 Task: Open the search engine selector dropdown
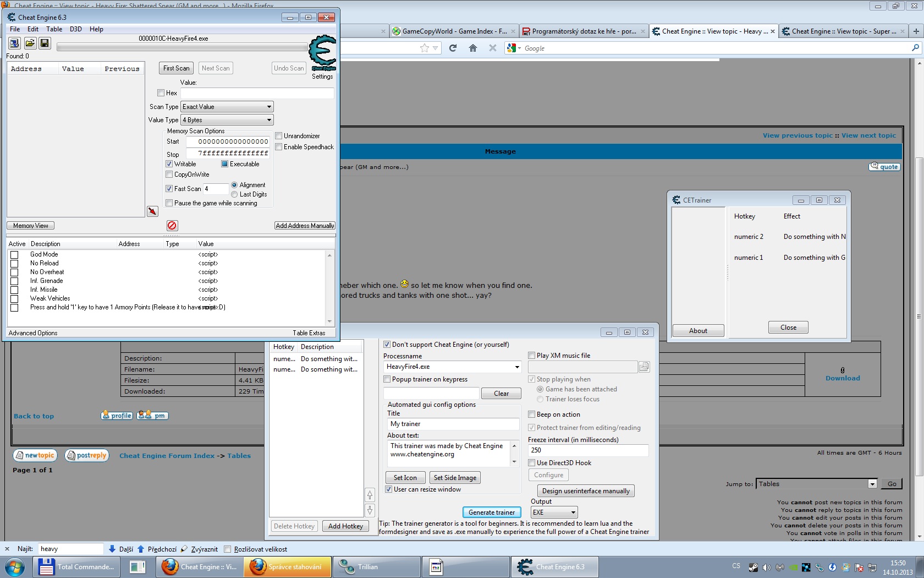point(514,48)
